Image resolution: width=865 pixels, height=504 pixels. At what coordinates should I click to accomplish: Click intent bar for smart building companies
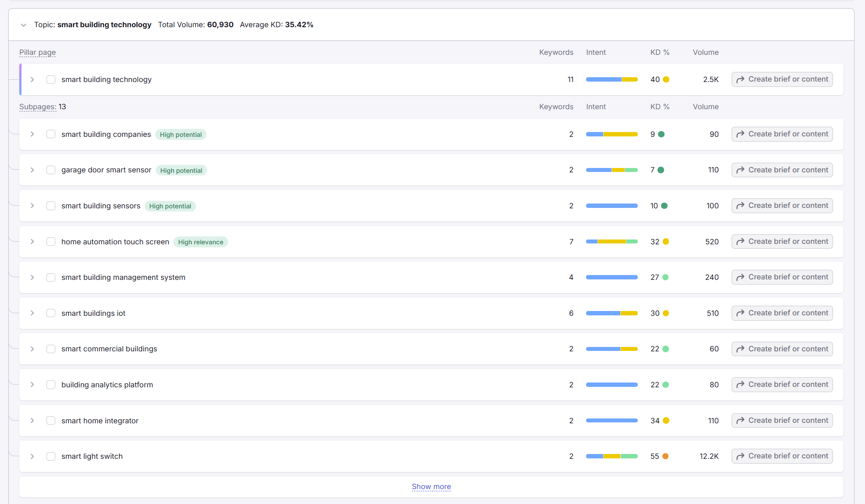pos(611,134)
